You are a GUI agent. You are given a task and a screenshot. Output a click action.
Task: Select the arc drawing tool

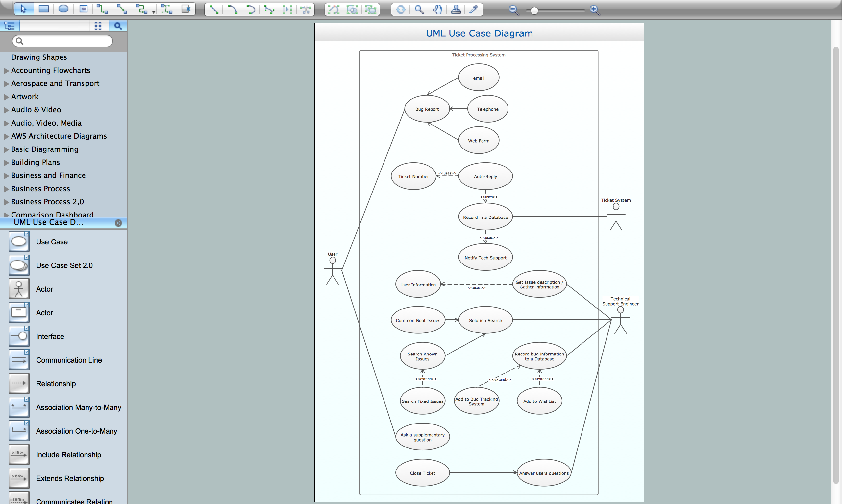[x=233, y=9]
